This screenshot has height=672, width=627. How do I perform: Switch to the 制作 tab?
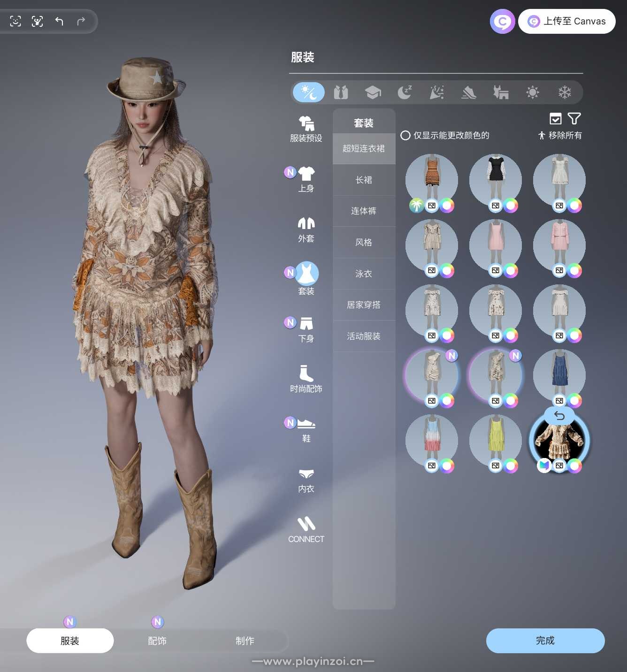(245, 641)
